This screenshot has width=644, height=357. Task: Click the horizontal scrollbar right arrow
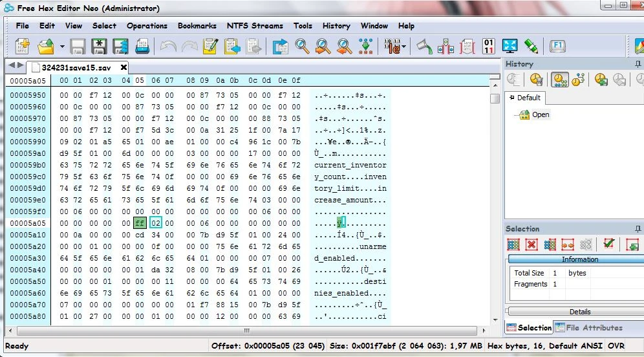pos(484,330)
